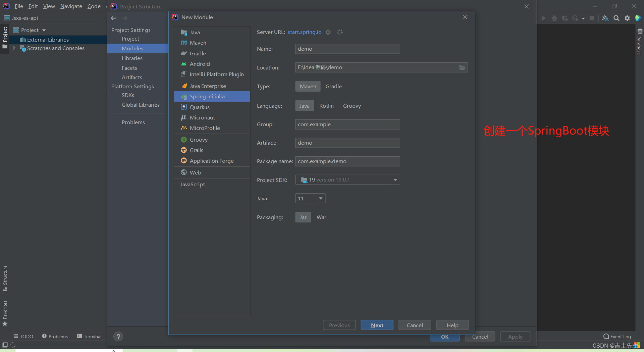Viewport: 644px width, 352px height.
Task: Click Cancel in New Module dialog
Action: (x=415, y=325)
